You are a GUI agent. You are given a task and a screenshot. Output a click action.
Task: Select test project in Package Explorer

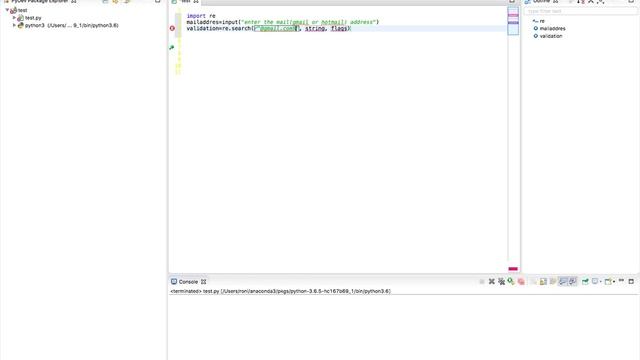[19, 10]
